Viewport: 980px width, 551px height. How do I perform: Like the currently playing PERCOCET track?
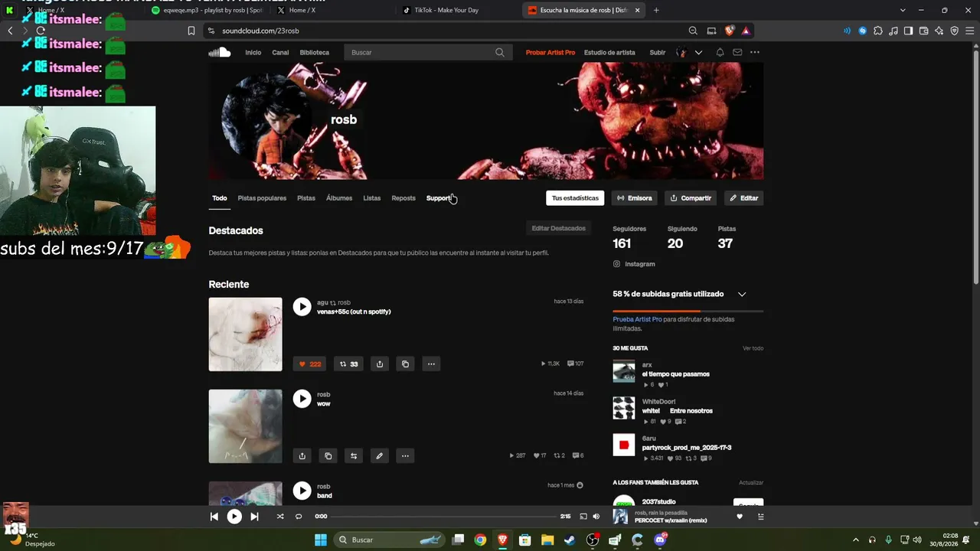740,517
